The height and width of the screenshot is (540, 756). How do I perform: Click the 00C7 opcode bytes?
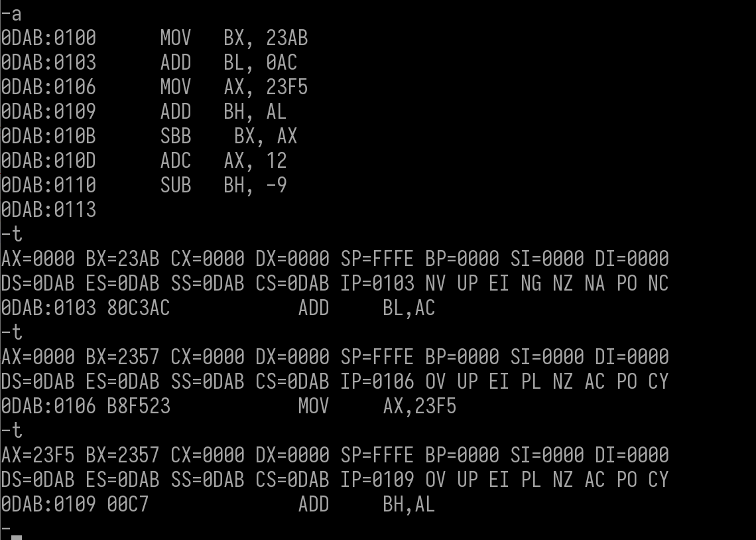(x=128, y=505)
